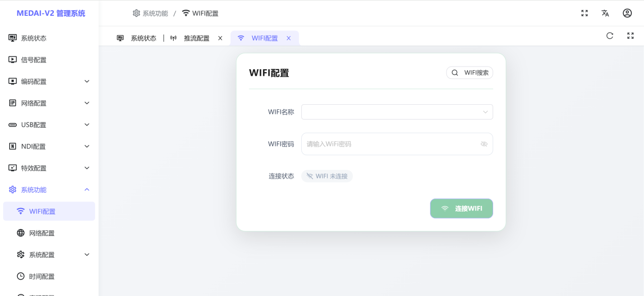This screenshot has height=296, width=644.
Task: Click the globe icon beside 网络配置 submenu
Action: [x=21, y=233]
